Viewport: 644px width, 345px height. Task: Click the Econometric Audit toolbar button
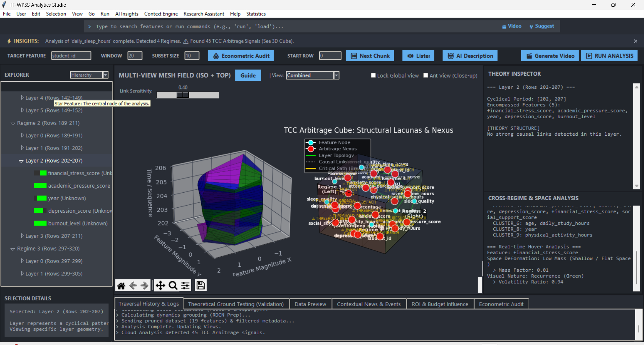point(241,56)
